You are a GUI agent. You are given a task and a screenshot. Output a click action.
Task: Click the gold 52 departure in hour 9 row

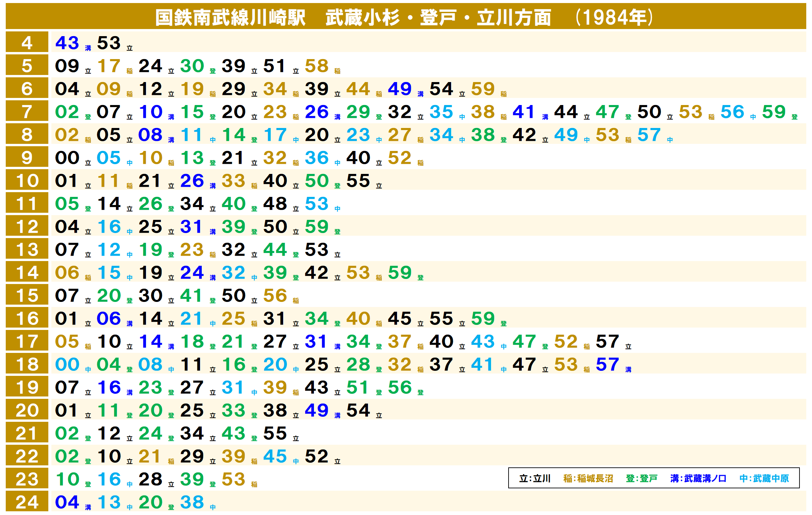[400, 158]
